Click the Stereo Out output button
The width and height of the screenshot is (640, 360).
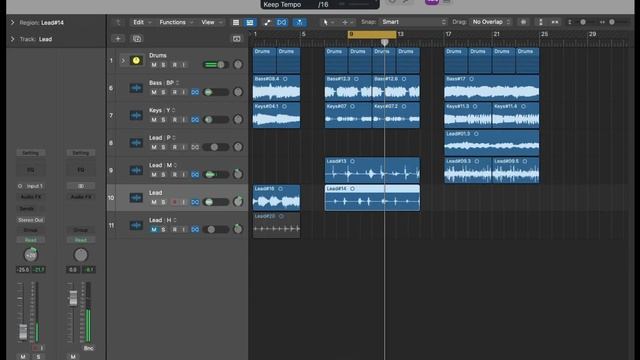pyautogui.click(x=31, y=220)
